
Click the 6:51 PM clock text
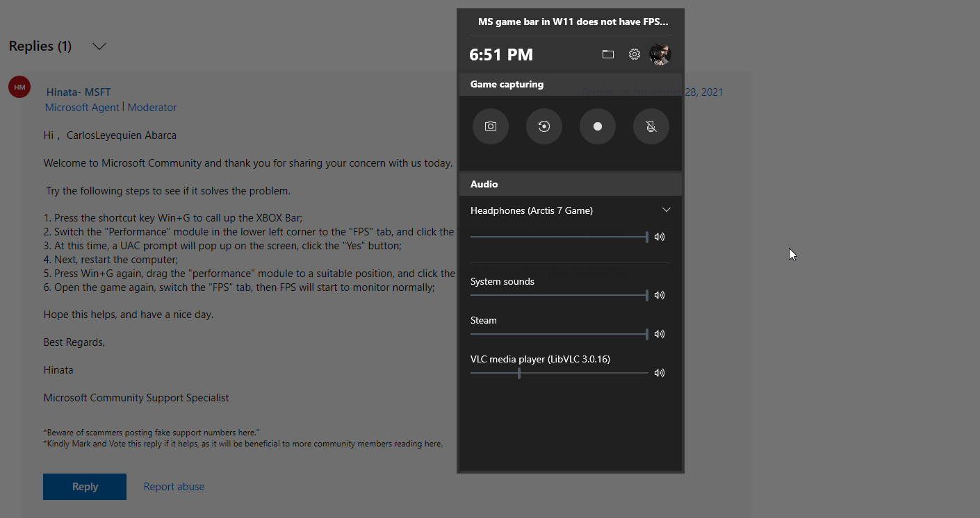point(501,55)
